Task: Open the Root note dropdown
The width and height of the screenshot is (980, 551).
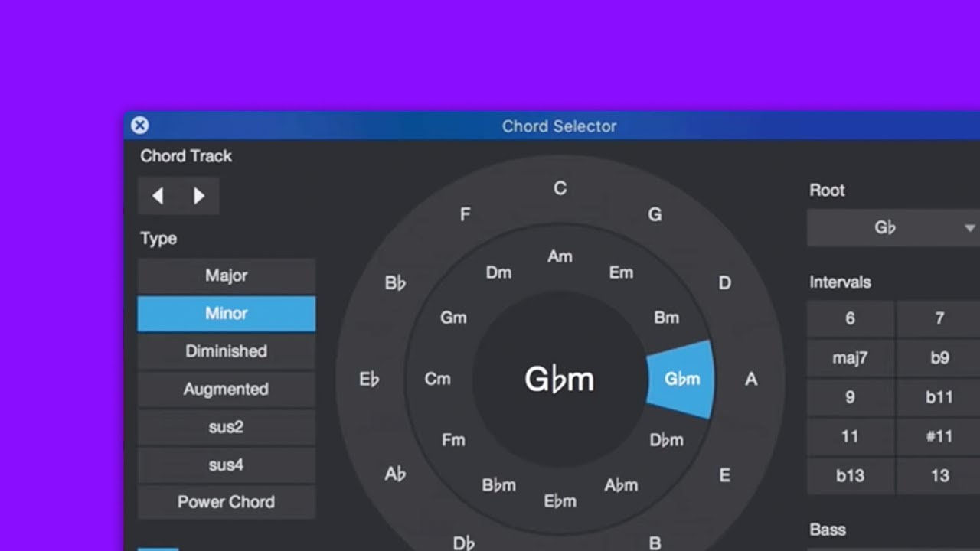Action: pos(893,228)
